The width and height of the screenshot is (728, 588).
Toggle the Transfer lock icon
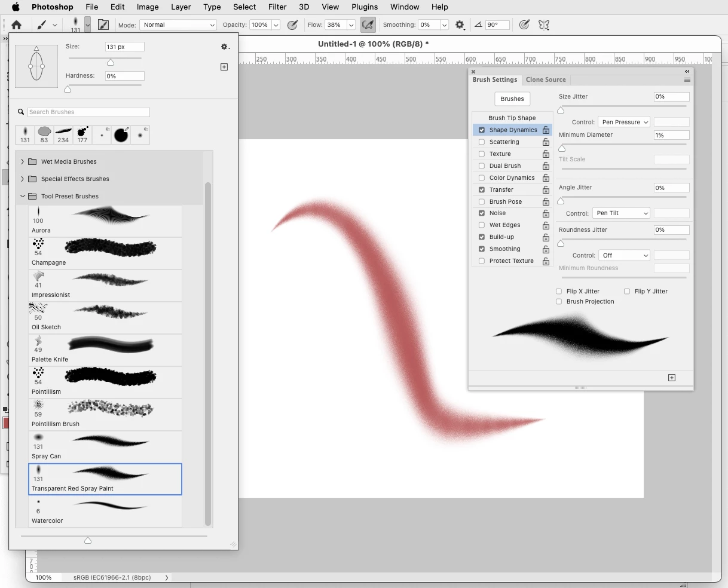point(546,190)
